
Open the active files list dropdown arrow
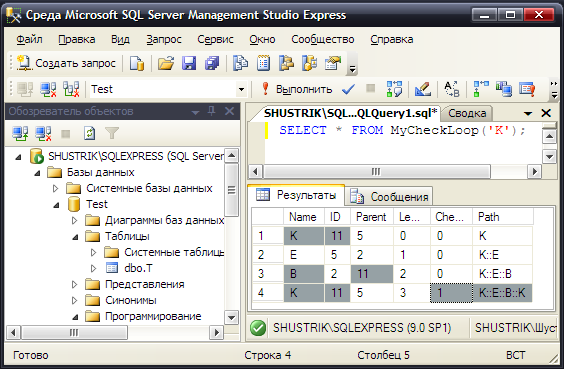pyautogui.click(x=528, y=114)
